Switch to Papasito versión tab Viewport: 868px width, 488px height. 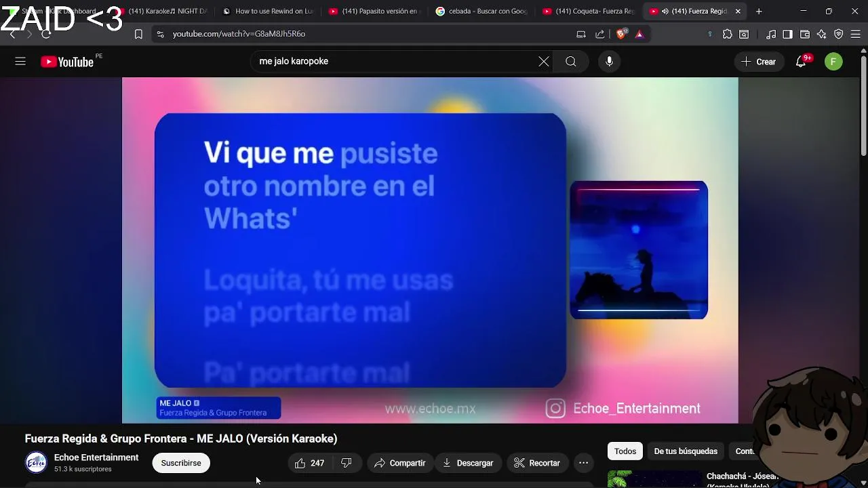(374, 12)
